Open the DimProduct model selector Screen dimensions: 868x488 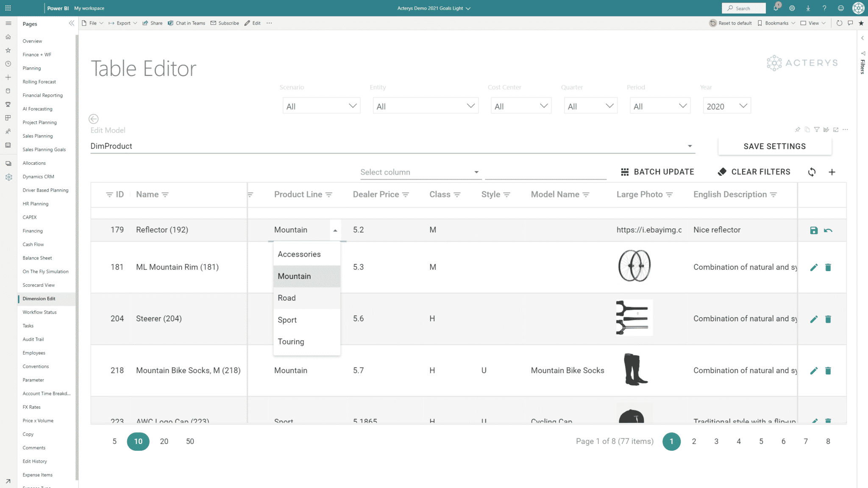(x=392, y=146)
